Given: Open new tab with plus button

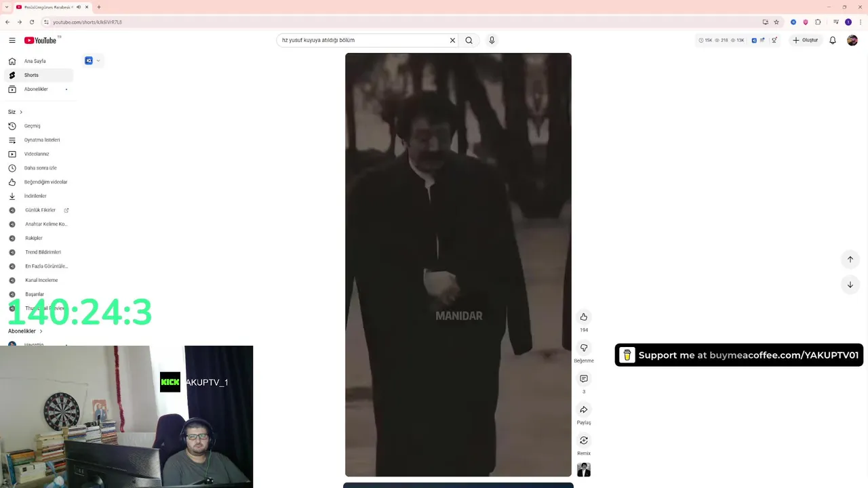Looking at the screenshot, I should tap(99, 7).
